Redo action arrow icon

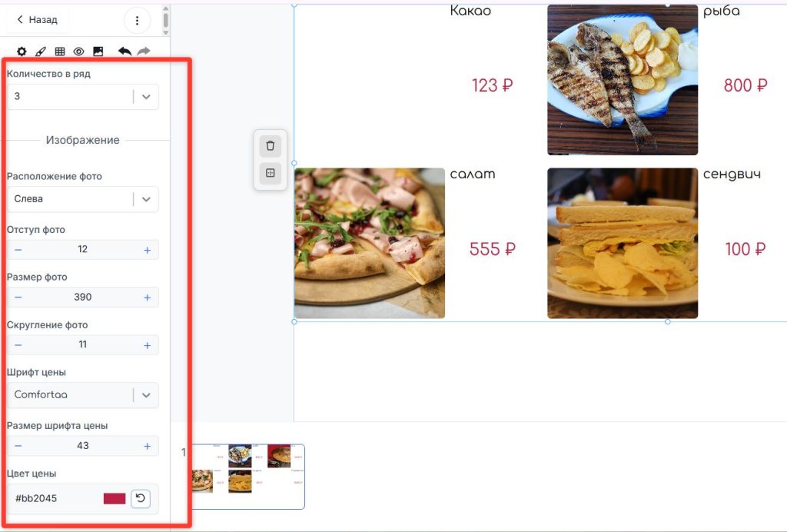point(144,52)
